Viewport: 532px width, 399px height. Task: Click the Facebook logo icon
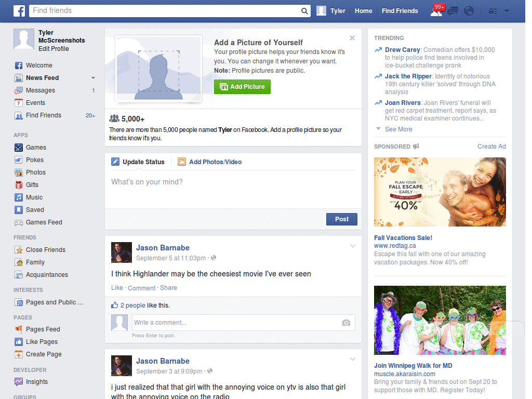click(x=19, y=11)
